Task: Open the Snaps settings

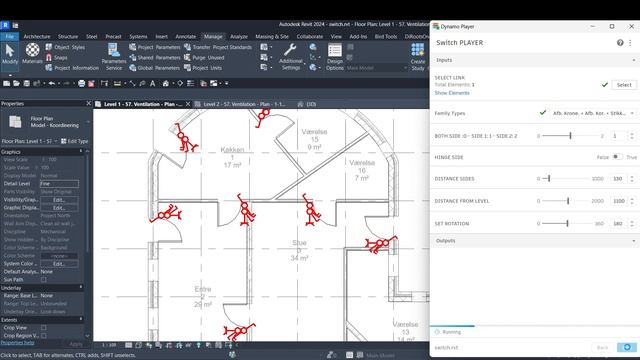Action: [56, 58]
